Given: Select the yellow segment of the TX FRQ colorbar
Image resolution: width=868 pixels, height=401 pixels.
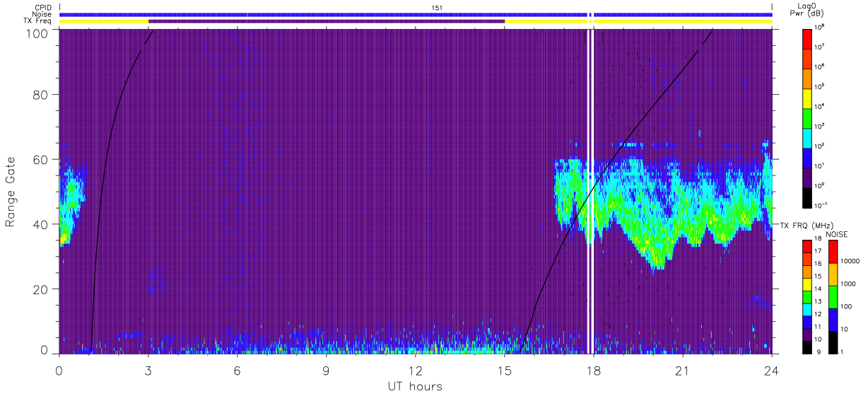Looking at the screenshot, I should [x=807, y=284].
